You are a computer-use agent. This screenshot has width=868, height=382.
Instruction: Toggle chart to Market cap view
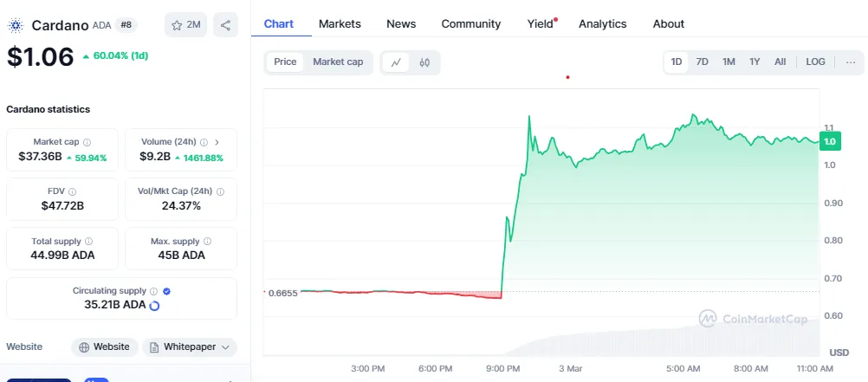tap(338, 62)
